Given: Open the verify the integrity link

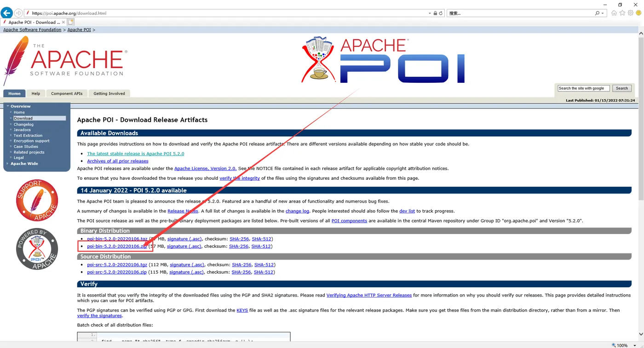Looking at the screenshot, I should point(240,178).
